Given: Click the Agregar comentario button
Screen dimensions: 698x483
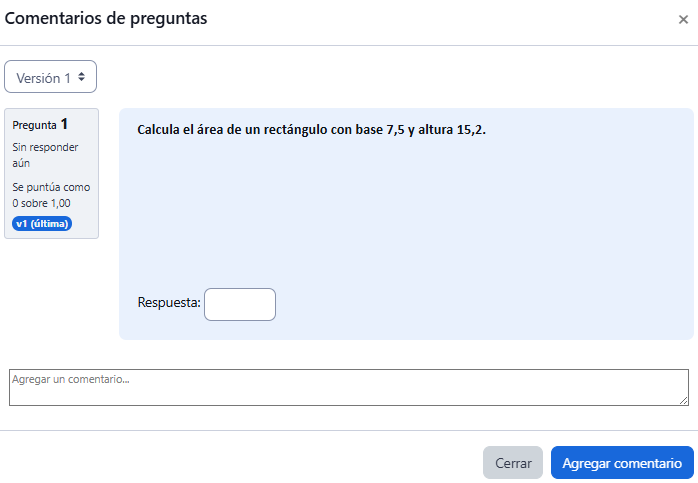Looking at the screenshot, I should pyautogui.click(x=622, y=463).
